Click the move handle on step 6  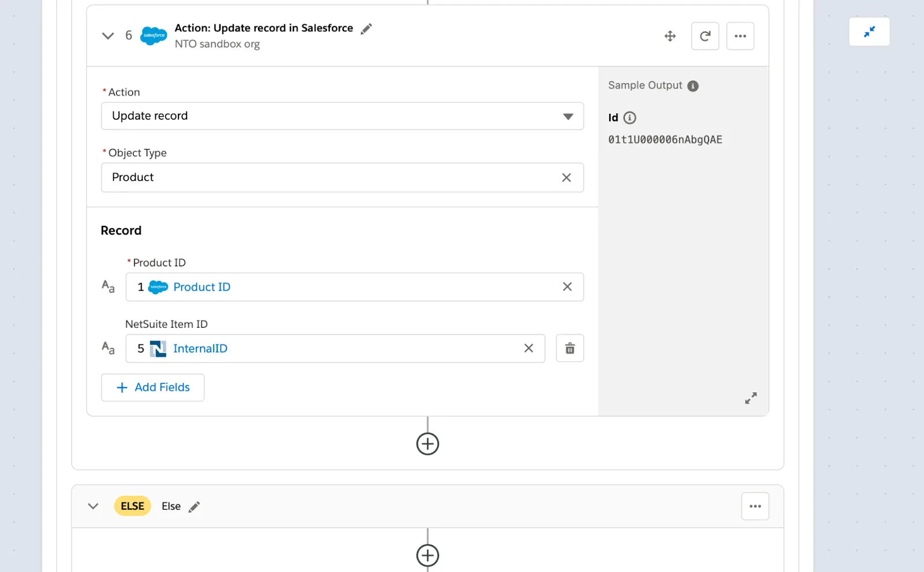coord(669,35)
